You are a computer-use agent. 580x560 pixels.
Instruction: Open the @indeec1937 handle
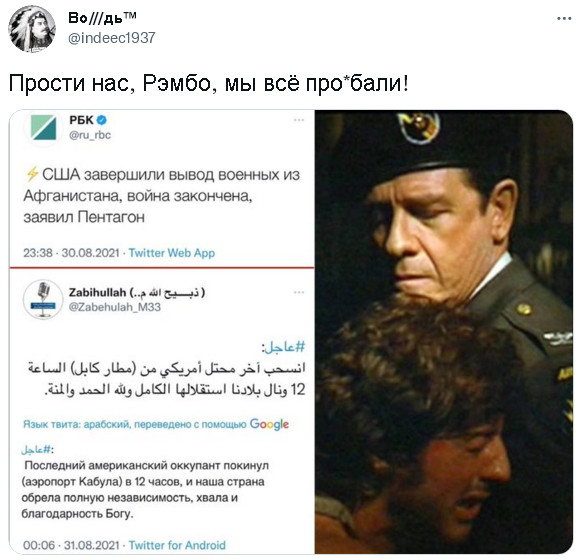[112, 38]
